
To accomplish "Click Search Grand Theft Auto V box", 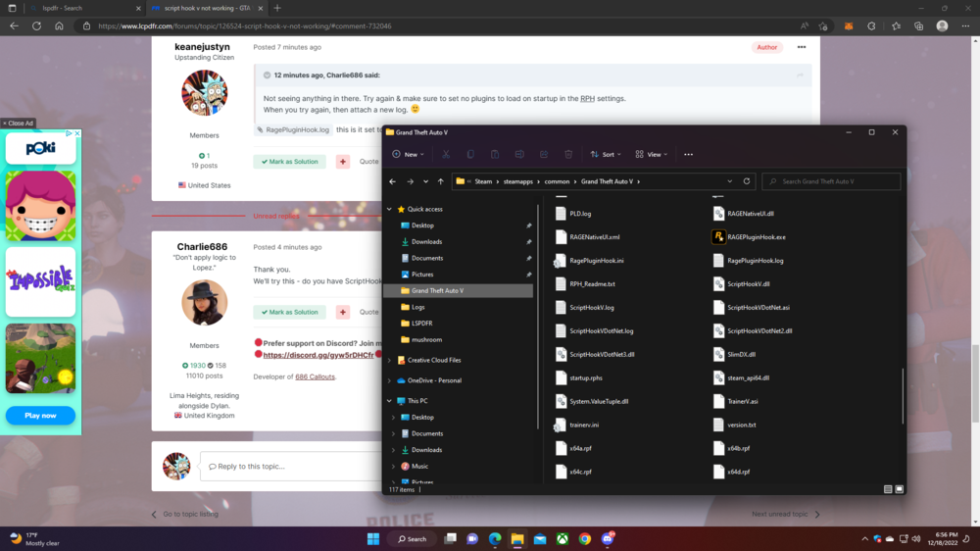I will click(x=831, y=181).
